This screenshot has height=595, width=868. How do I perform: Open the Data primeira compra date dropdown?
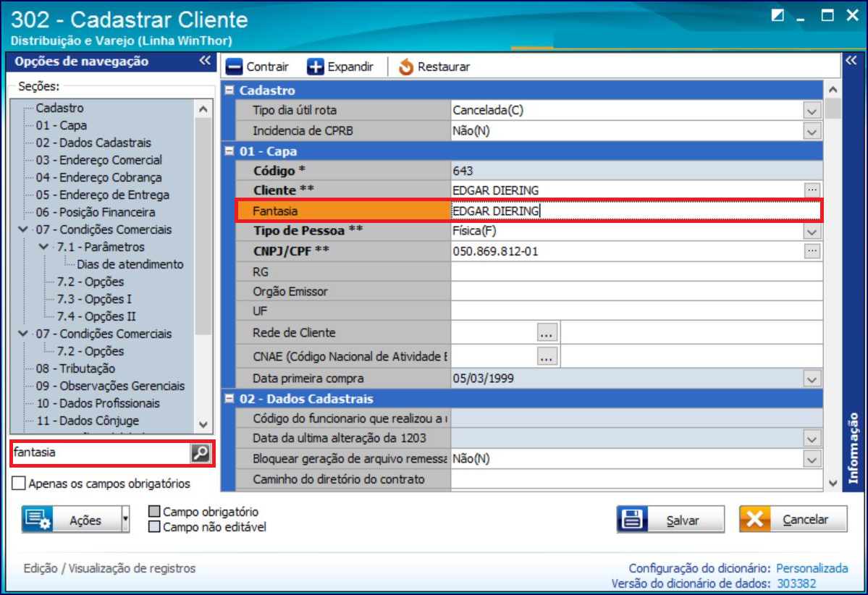[812, 379]
